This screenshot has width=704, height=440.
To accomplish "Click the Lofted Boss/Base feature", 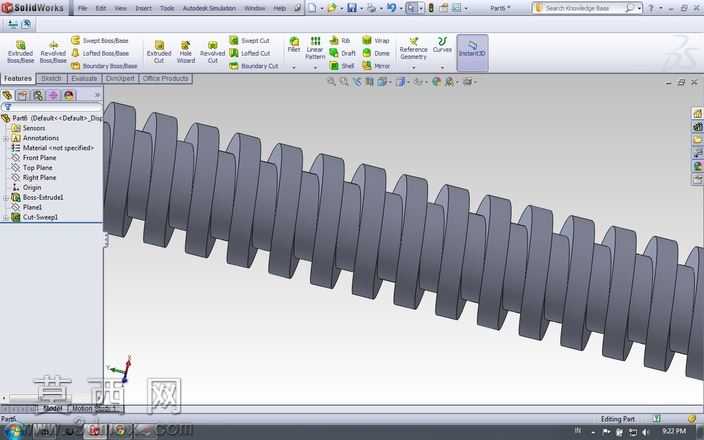I will point(100,53).
